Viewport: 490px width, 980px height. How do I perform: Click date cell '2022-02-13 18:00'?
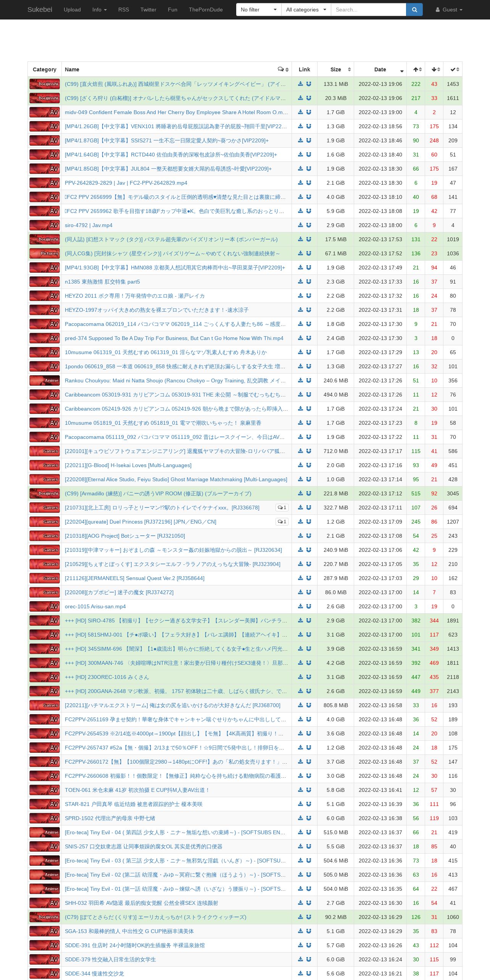(x=380, y=225)
